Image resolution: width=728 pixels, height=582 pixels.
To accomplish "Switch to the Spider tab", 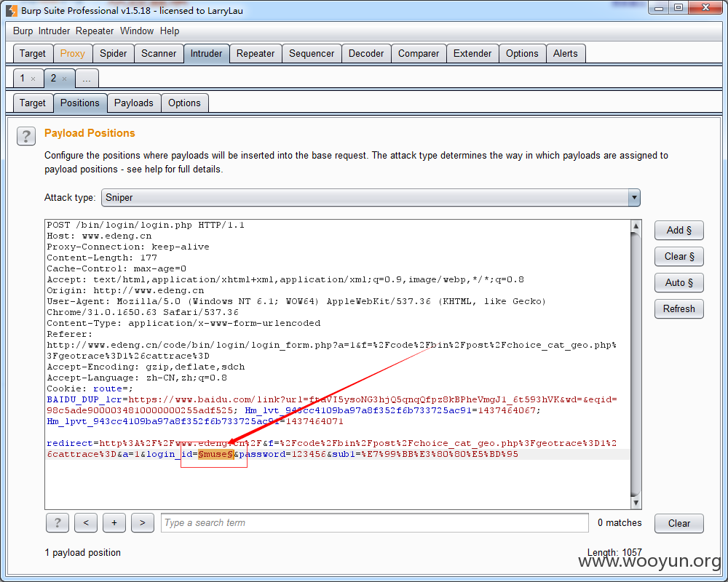I will [114, 53].
